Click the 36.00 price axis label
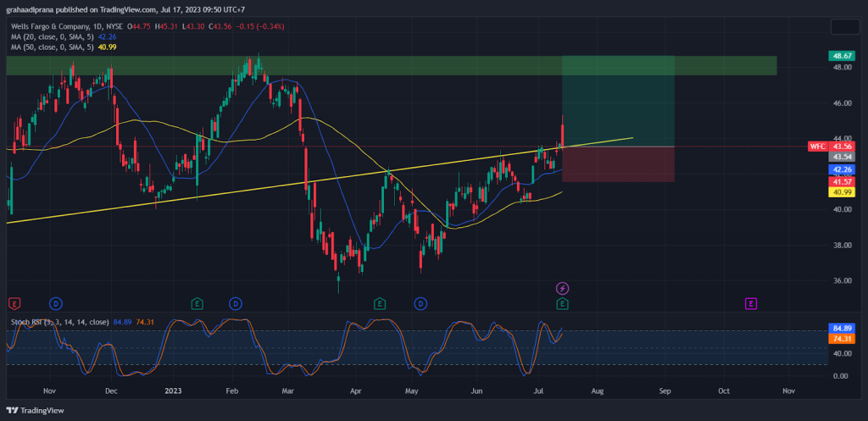This screenshot has width=868, height=421. (x=843, y=280)
